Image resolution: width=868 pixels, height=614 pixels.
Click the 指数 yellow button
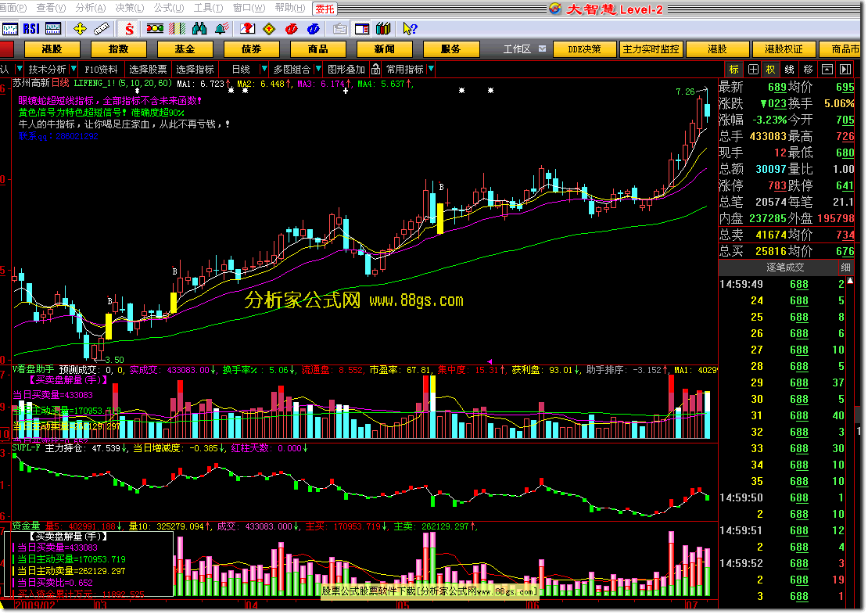pyautogui.click(x=118, y=49)
